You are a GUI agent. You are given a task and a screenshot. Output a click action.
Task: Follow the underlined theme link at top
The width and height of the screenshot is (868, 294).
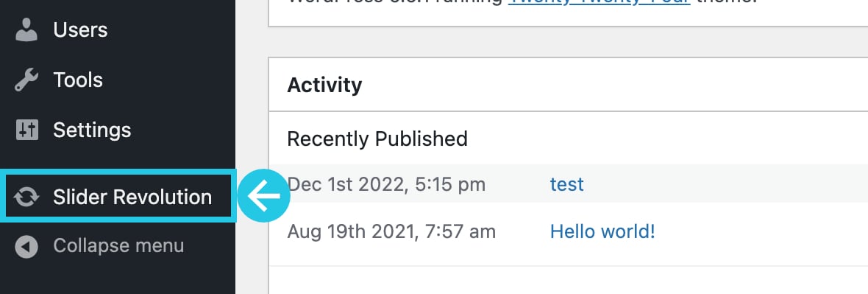coord(599,1)
